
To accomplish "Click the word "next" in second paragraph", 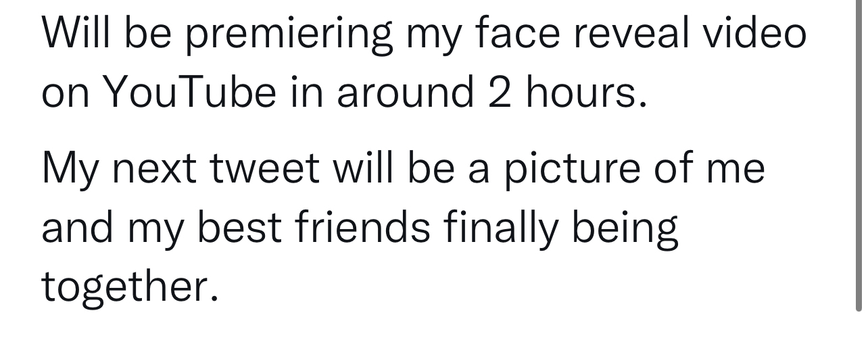I will (156, 168).
